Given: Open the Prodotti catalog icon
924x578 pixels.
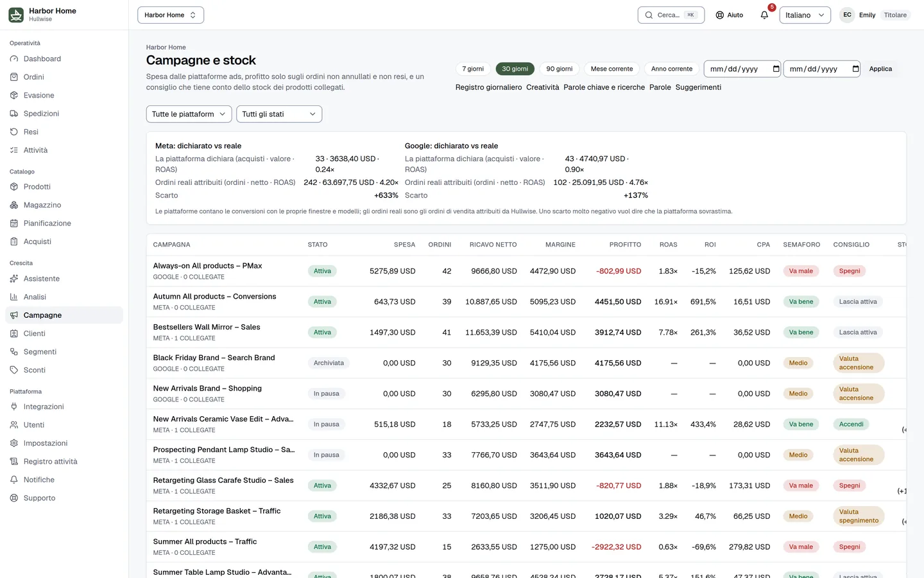Looking at the screenshot, I should pyautogui.click(x=14, y=187).
